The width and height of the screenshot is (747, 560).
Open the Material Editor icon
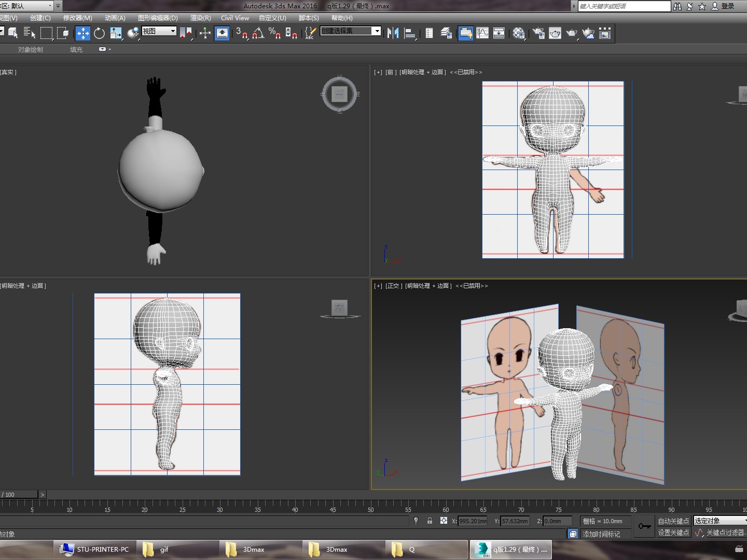(518, 34)
